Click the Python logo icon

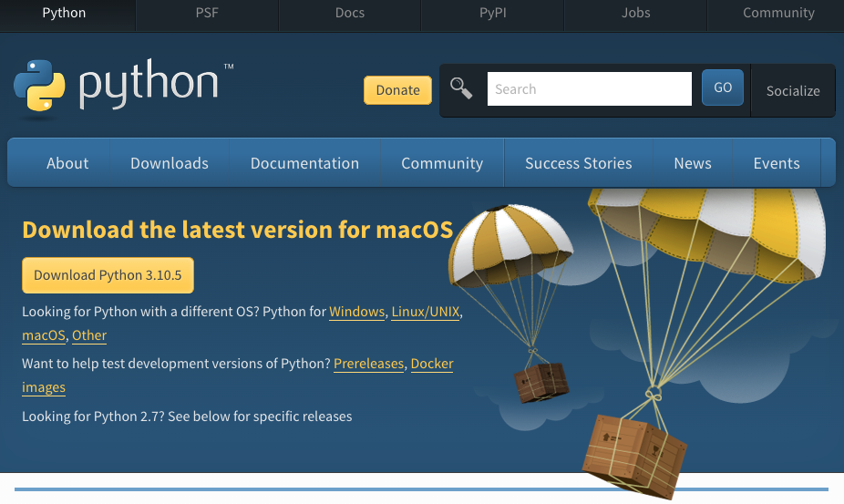39,86
